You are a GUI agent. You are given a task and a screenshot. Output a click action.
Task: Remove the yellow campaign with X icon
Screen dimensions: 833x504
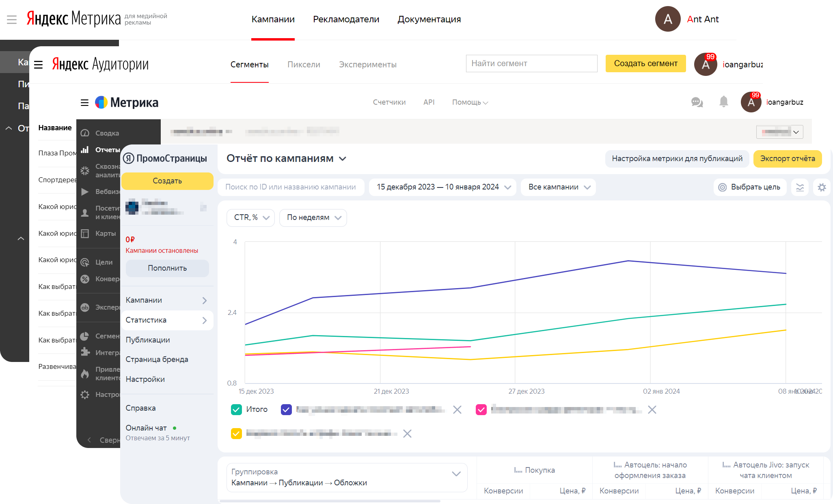[407, 434]
